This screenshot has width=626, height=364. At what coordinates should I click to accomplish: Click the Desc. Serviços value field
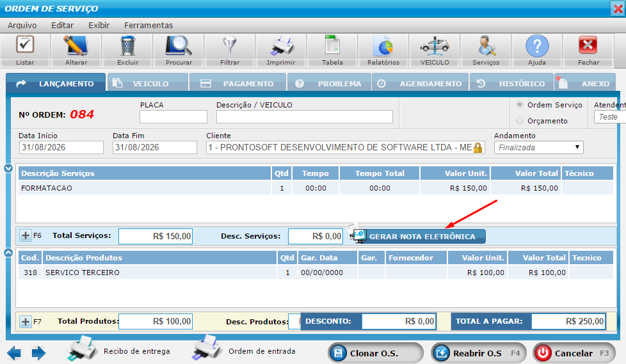pos(316,236)
